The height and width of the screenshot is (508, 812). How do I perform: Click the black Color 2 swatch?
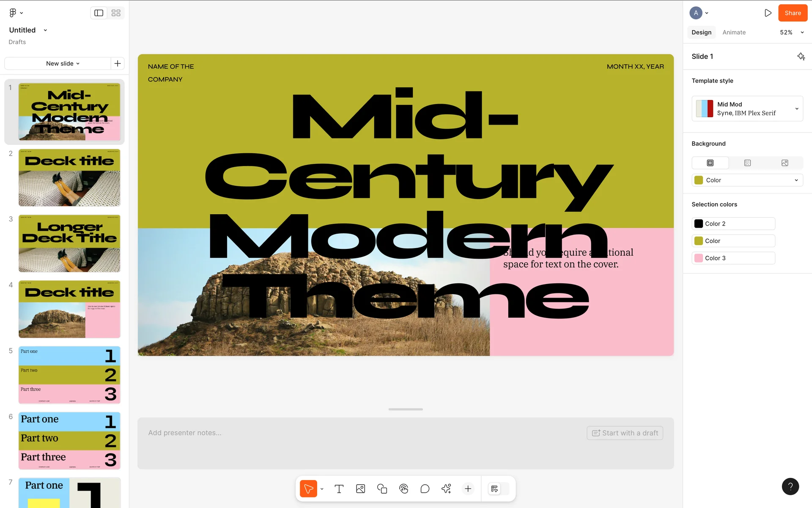(699, 224)
